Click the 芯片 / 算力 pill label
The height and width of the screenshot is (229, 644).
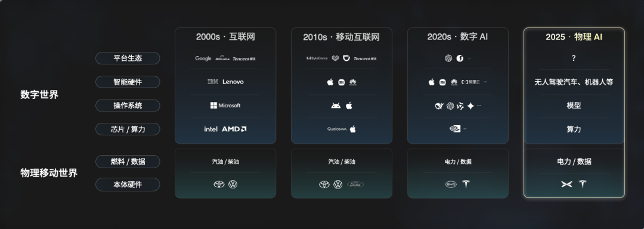128,129
